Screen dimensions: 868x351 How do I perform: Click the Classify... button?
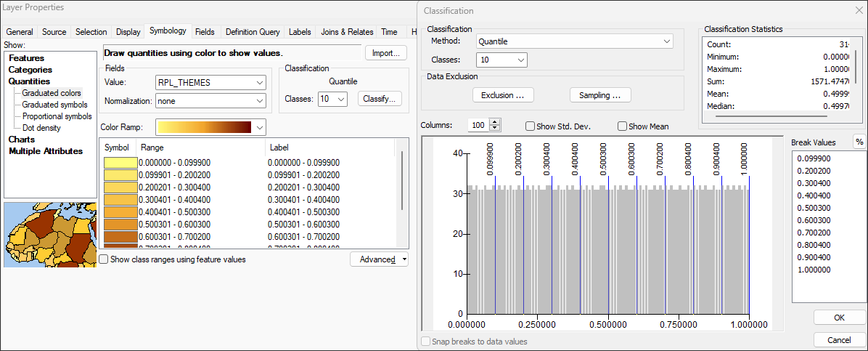point(379,99)
